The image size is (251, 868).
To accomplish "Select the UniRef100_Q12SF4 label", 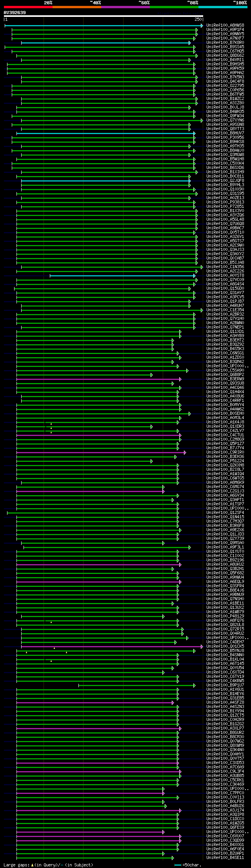I will point(225,513).
